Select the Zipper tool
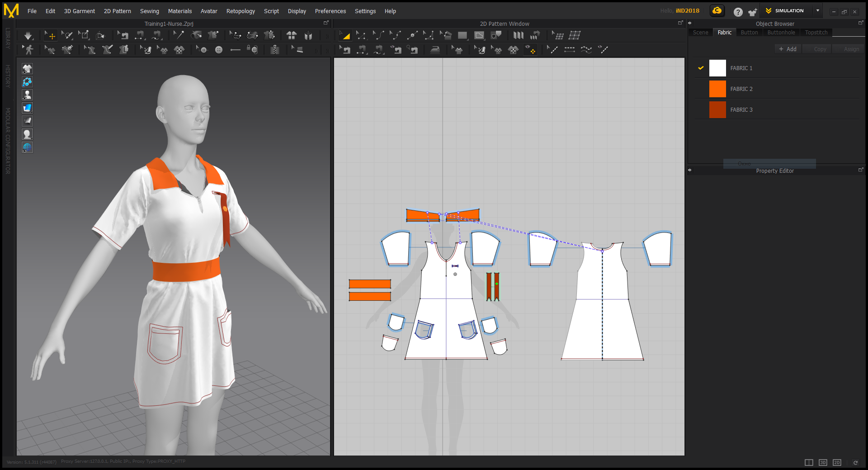The image size is (868, 470). tap(274, 50)
